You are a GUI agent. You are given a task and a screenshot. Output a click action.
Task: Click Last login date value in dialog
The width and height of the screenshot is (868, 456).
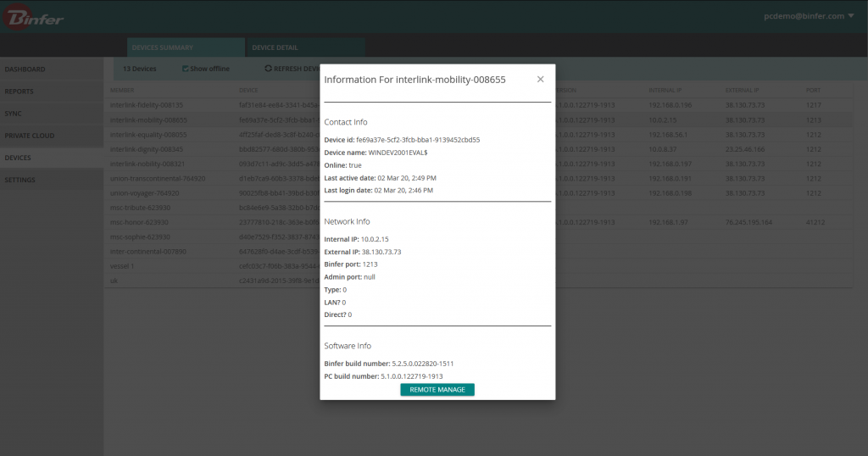[403, 191]
